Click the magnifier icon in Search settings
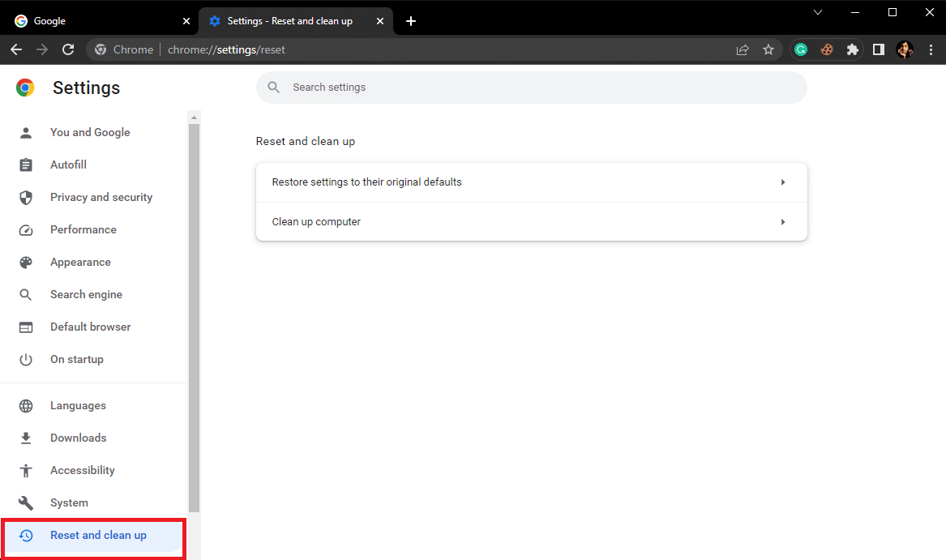The width and height of the screenshot is (946, 560). coord(273,88)
